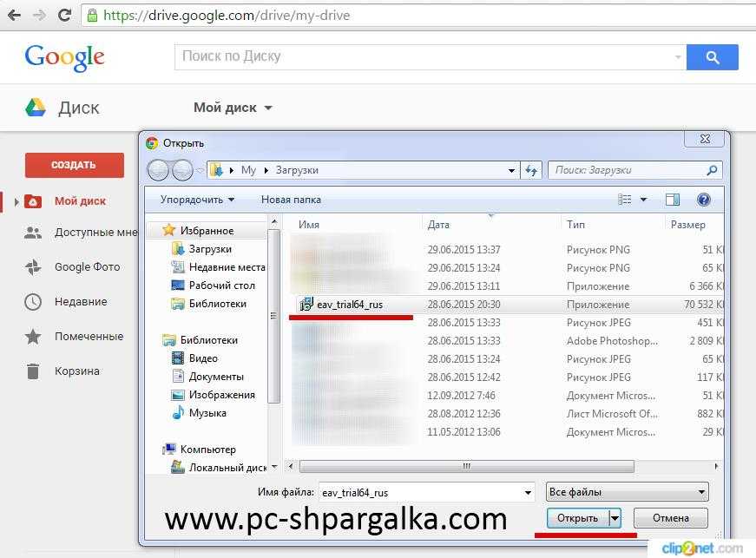Sort files by the Дата column header

pyautogui.click(x=438, y=225)
